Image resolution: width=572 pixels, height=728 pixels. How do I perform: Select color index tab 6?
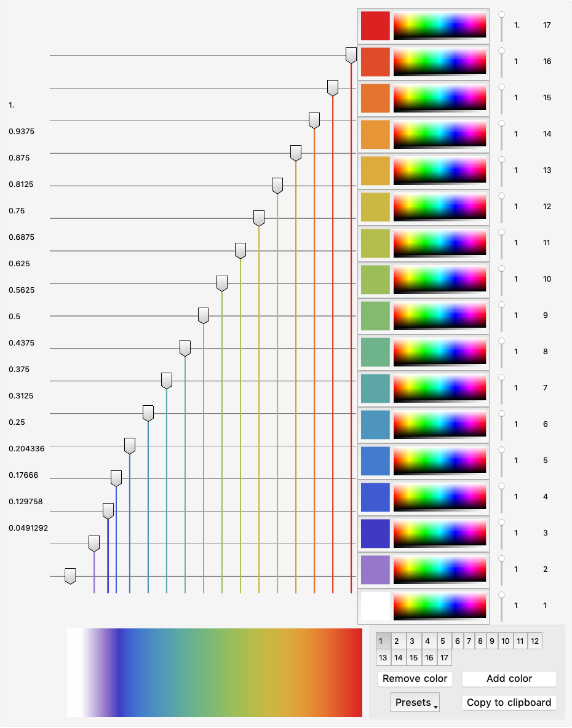coord(458,641)
